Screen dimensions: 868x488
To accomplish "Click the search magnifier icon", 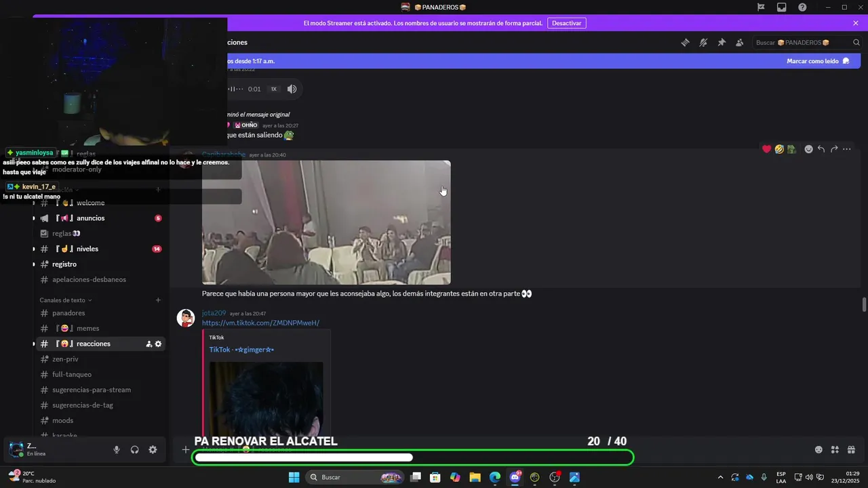I will pos(856,43).
